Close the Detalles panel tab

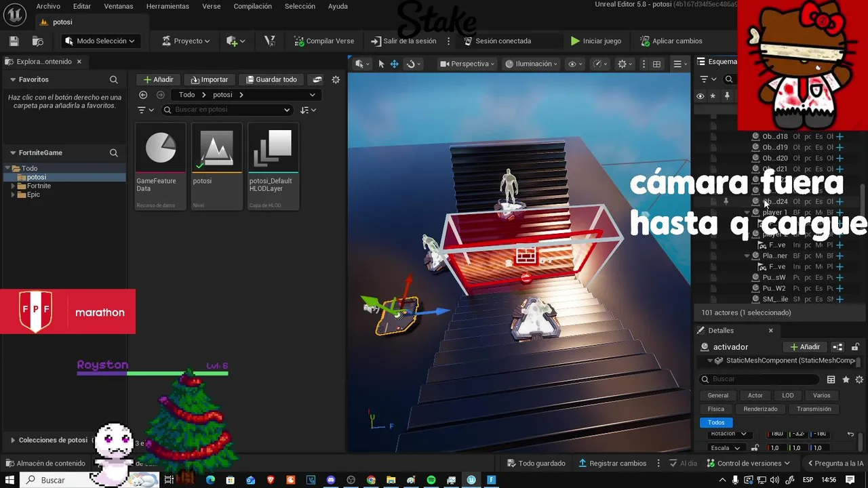pyautogui.click(x=770, y=331)
